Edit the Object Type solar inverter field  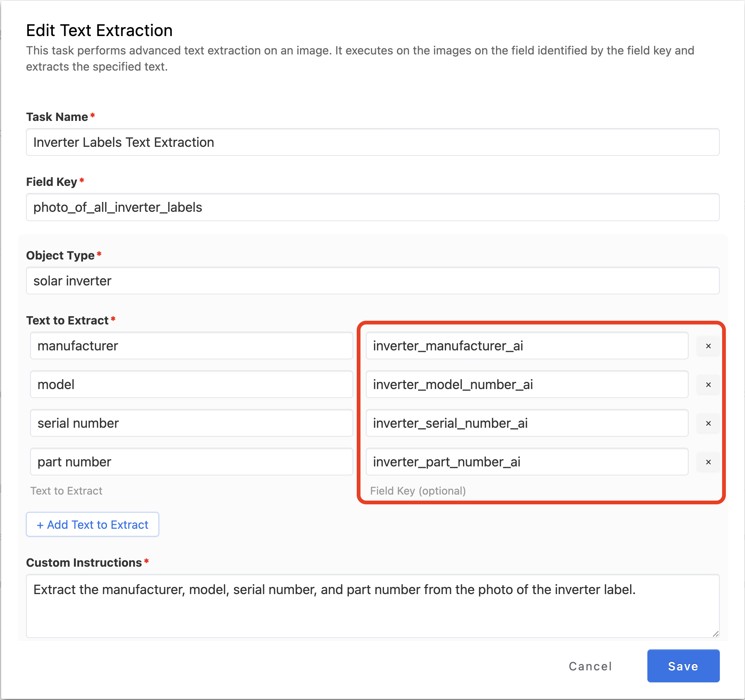pos(372,281)
